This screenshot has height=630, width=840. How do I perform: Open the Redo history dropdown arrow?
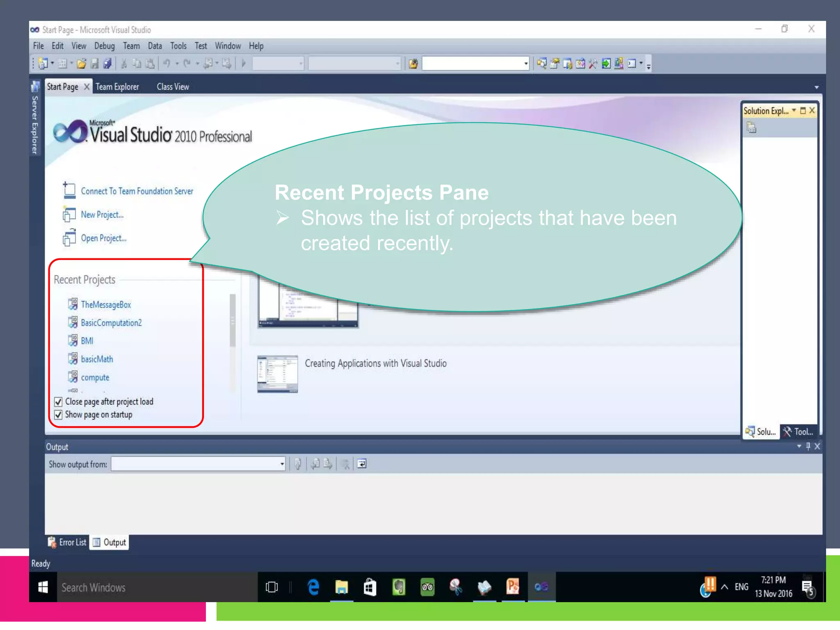197,64
